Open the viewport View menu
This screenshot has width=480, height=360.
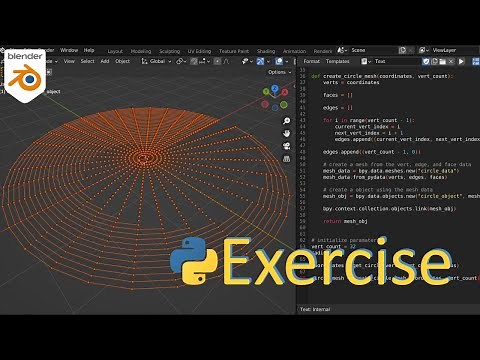69,61
